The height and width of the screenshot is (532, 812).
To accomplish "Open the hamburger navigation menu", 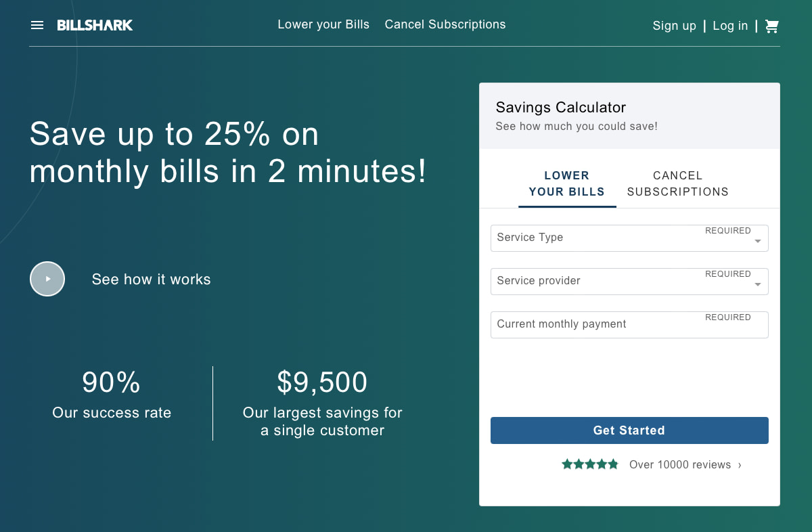I will (37, 24).
